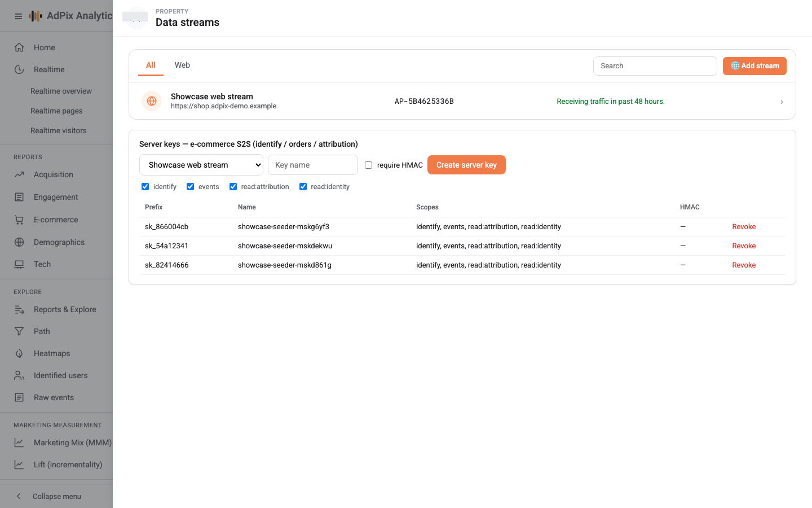Click the Path funnel icon
Screen dimensions: 812x508
(19, 331)
